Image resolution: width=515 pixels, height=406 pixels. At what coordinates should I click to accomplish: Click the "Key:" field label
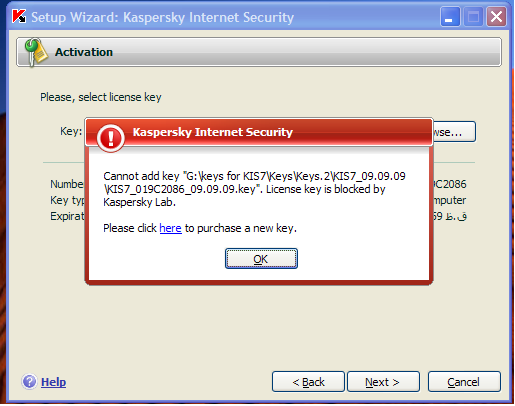click(71, 131)
